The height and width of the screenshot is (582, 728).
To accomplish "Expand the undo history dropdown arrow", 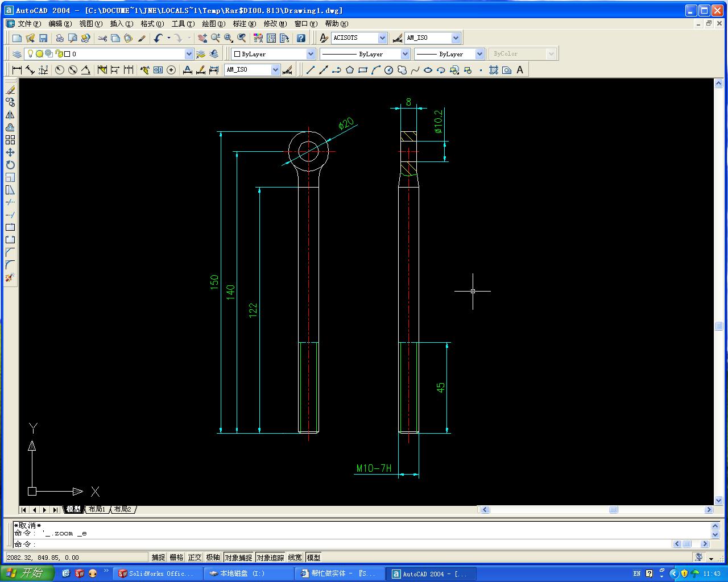I will 169,38.
